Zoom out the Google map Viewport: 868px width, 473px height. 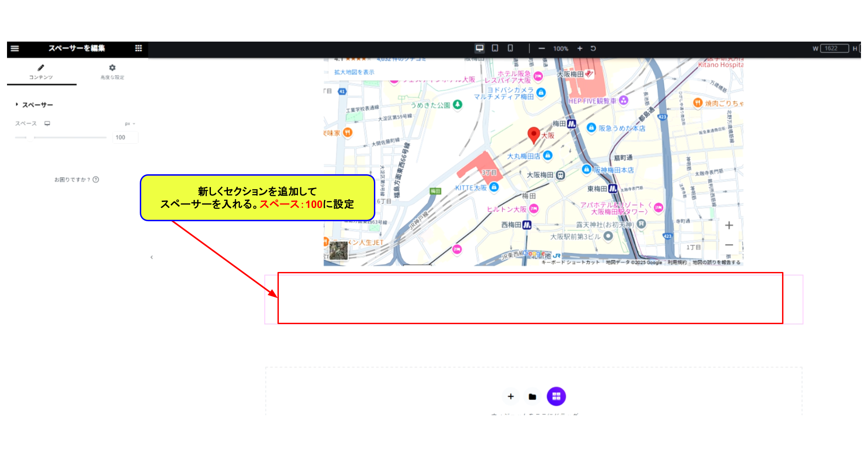tap(729, 245)
